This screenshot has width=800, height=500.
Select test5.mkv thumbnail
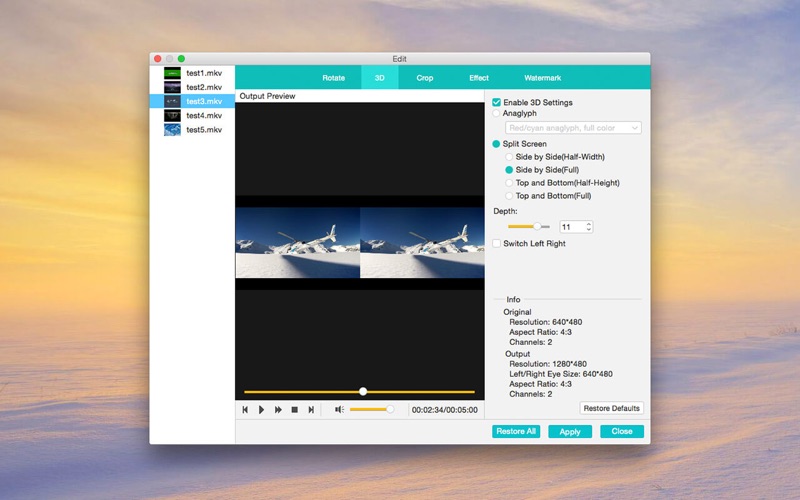pyautogui.click(x=172, y=130)
